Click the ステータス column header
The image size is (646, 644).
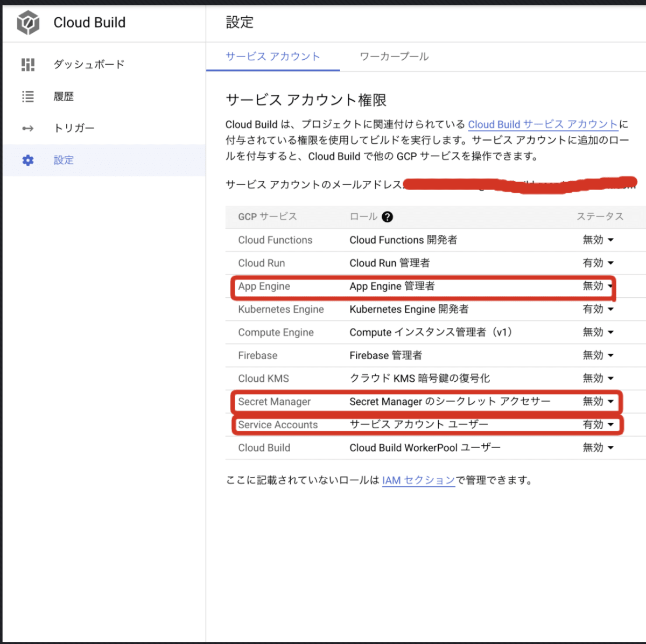click(x=600, y=216)
